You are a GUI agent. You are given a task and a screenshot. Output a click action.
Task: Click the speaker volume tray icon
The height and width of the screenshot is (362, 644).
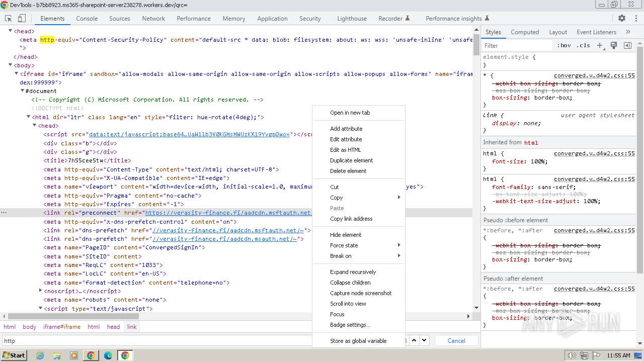(x=573, y=355)
